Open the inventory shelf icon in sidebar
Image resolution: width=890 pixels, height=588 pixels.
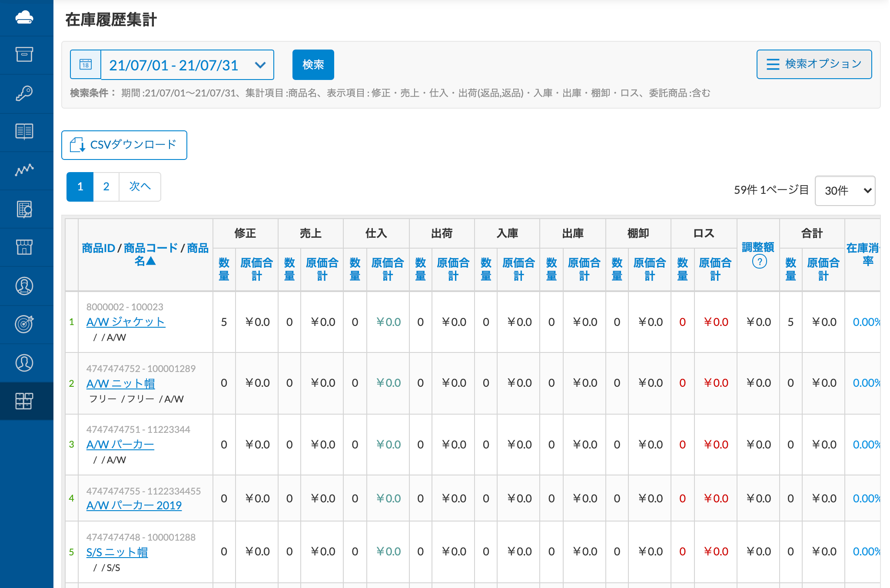[x=24, y=401]
